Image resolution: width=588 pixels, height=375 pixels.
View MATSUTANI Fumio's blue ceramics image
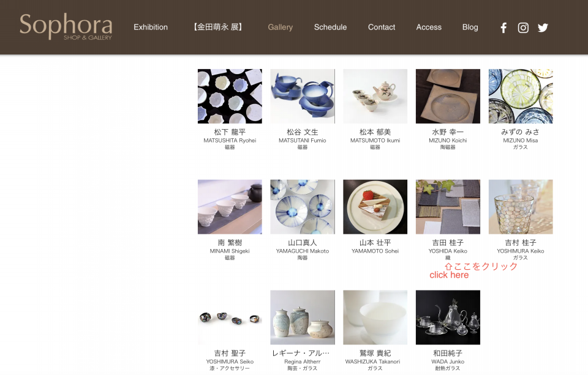tap(303, 96)
